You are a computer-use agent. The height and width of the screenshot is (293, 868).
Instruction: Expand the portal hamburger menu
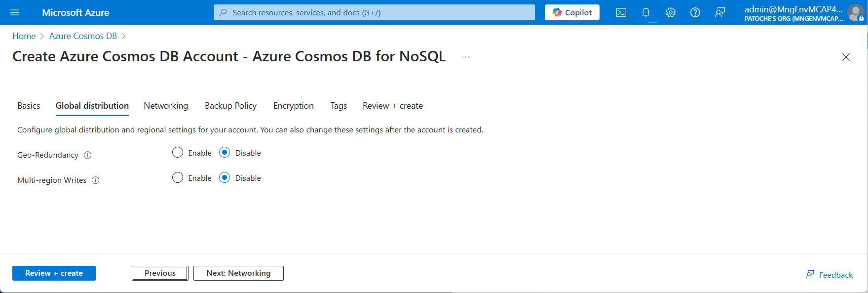tap(14, 12)
